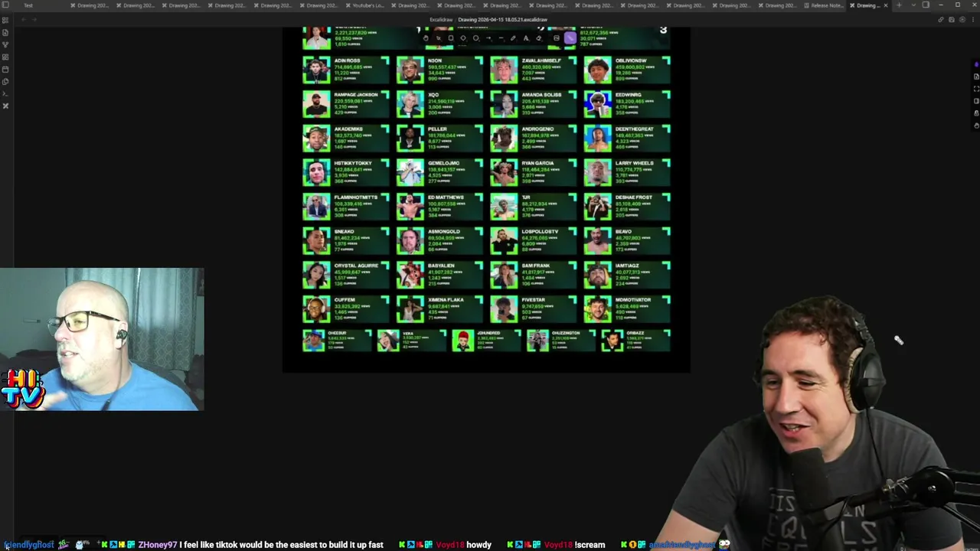Click the PELLER text
980x551 pixels.
(436, 129)
